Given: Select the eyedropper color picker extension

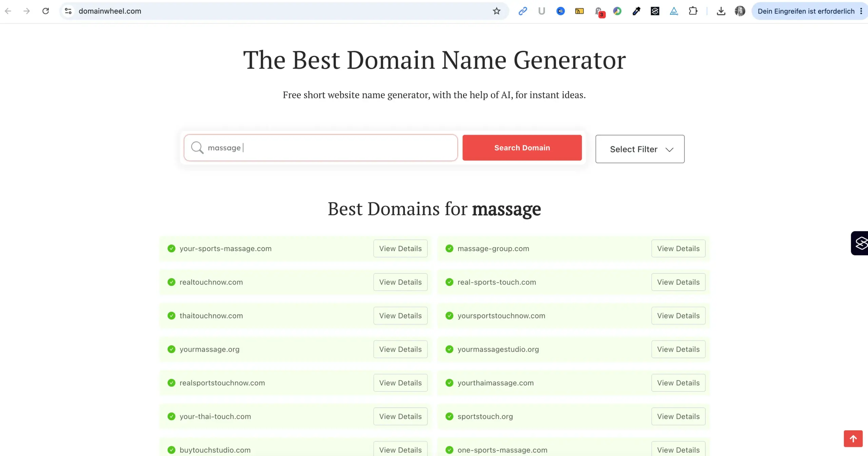Looking at the screenshot, I should click(x=636, y=11).
